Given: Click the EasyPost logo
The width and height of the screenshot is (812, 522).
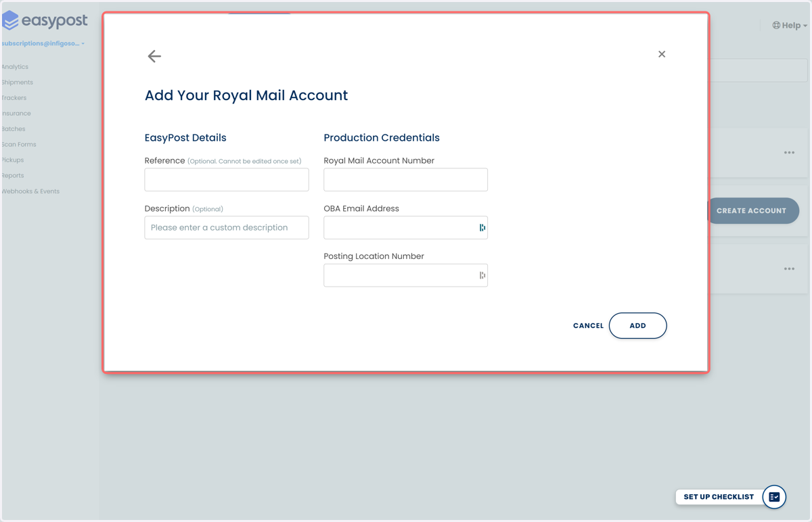Looking at the screenshot, I should (x=45, y=21).
